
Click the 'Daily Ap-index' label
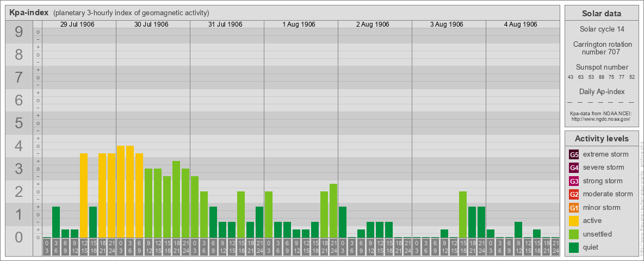[x=602, y=91]
